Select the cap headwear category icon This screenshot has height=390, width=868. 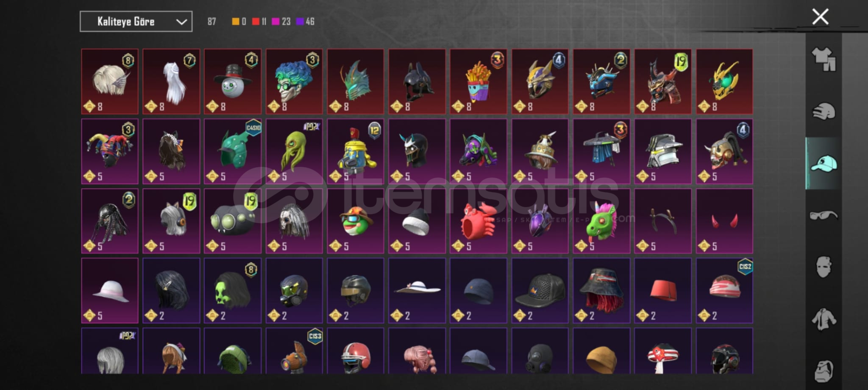tap(824, 163)
